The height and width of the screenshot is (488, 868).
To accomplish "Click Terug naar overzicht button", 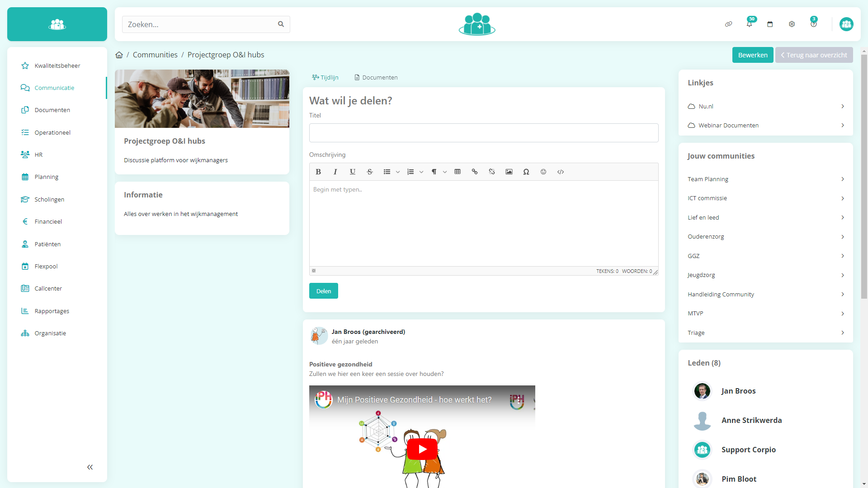I will (x=814, y=55).
